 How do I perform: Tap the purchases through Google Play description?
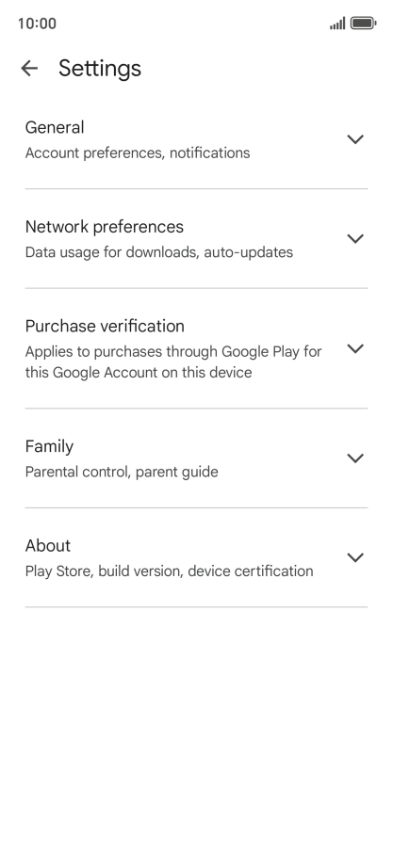[x=173, y=362]
